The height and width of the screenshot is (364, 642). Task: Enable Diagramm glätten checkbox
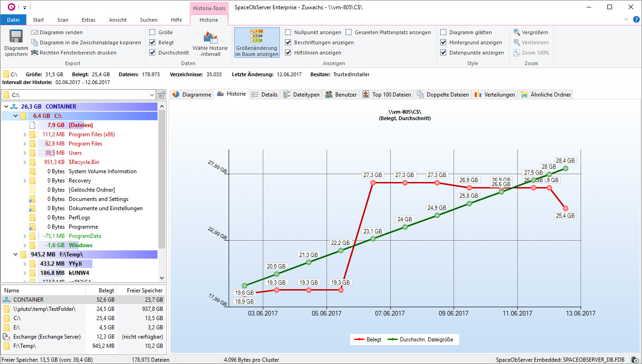[x=443, y=32]
